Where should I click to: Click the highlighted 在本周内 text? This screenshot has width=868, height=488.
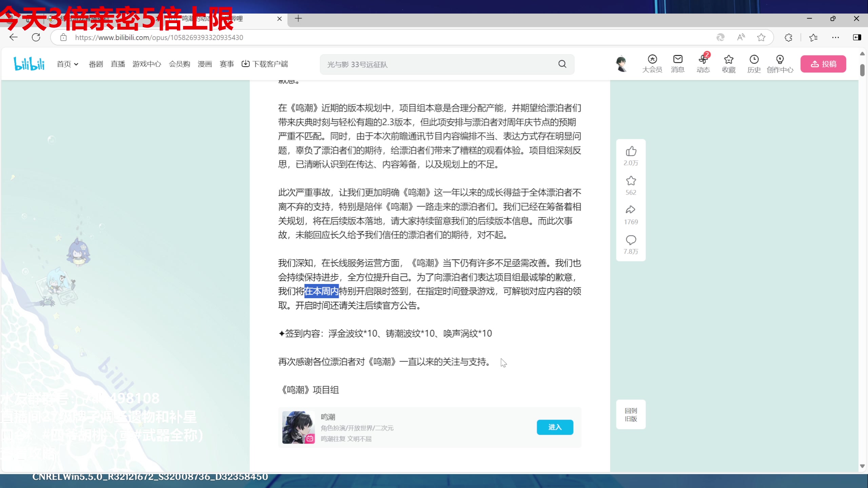321,291
